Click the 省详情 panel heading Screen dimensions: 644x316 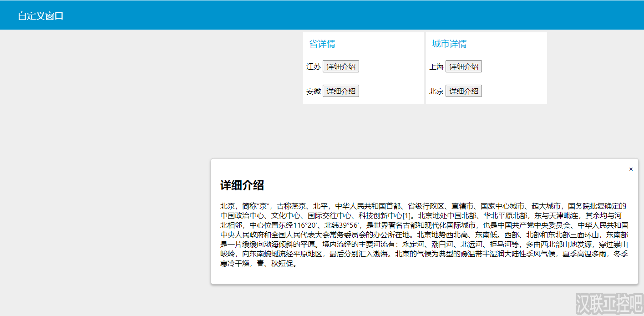321,43
